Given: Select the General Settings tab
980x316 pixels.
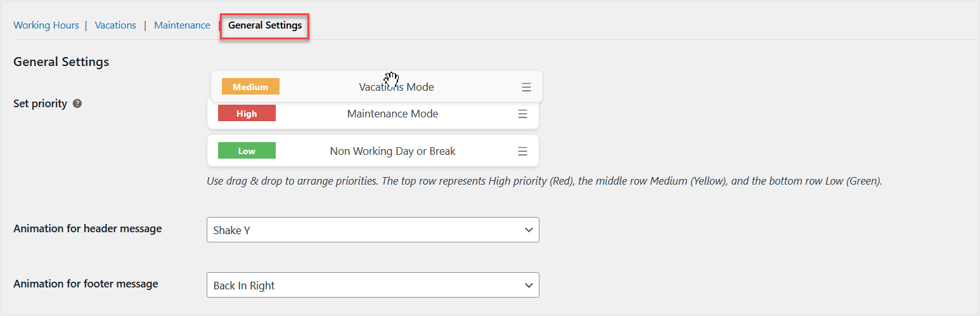Looking at the screenshot, I should pos(265,25).
